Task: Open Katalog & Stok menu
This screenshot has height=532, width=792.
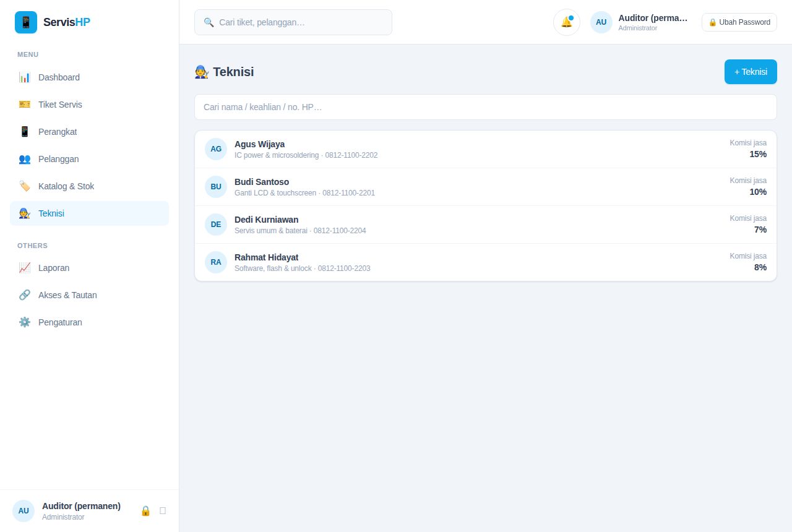Action: pyautogui.click(x=89, y=186)
